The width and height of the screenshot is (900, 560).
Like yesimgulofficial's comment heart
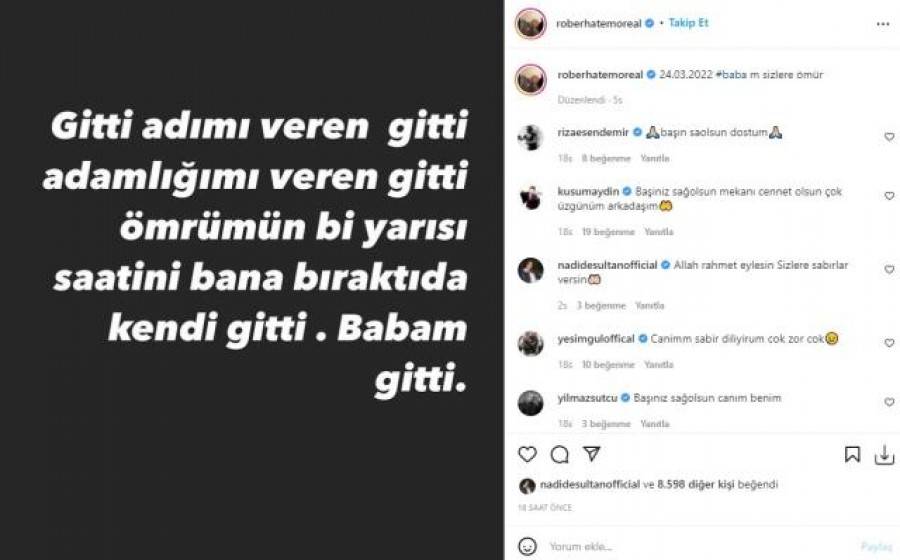pos(889,343)
